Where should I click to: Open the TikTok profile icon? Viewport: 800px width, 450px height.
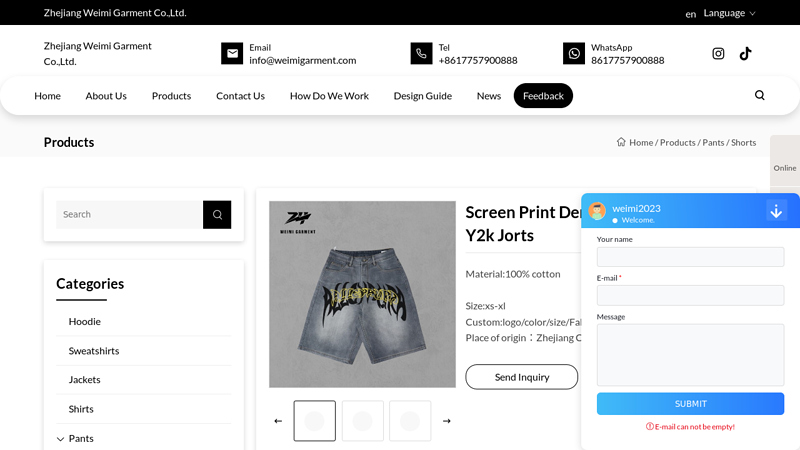(745, 54)
